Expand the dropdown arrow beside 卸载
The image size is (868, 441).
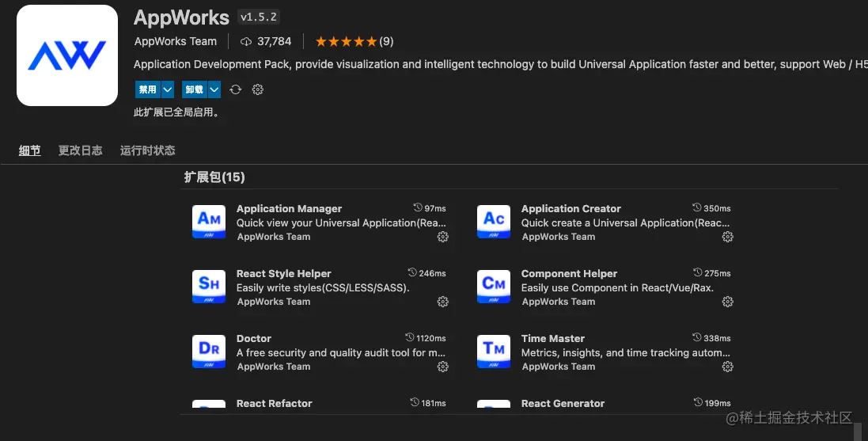click(214, 89)
